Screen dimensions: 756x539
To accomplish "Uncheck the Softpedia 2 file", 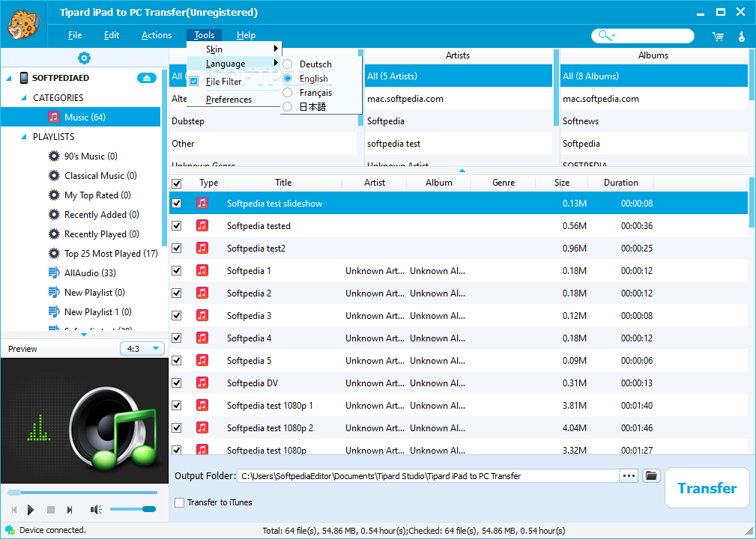I will click(x=177, y=293).
